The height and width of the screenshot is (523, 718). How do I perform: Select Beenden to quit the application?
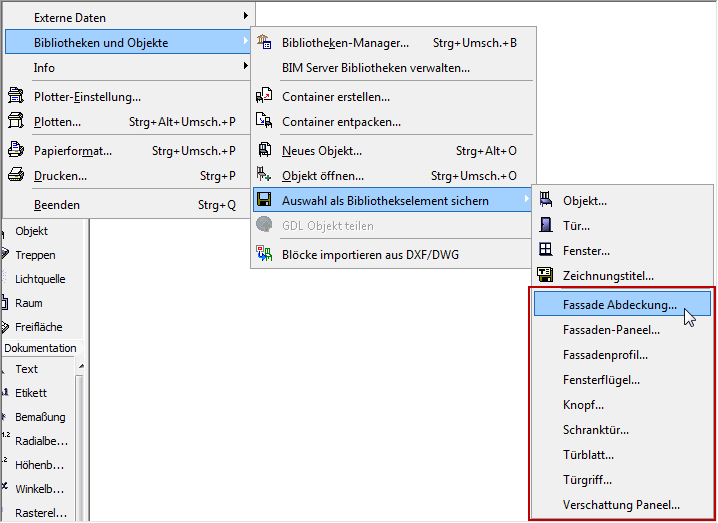click(57, 205)
